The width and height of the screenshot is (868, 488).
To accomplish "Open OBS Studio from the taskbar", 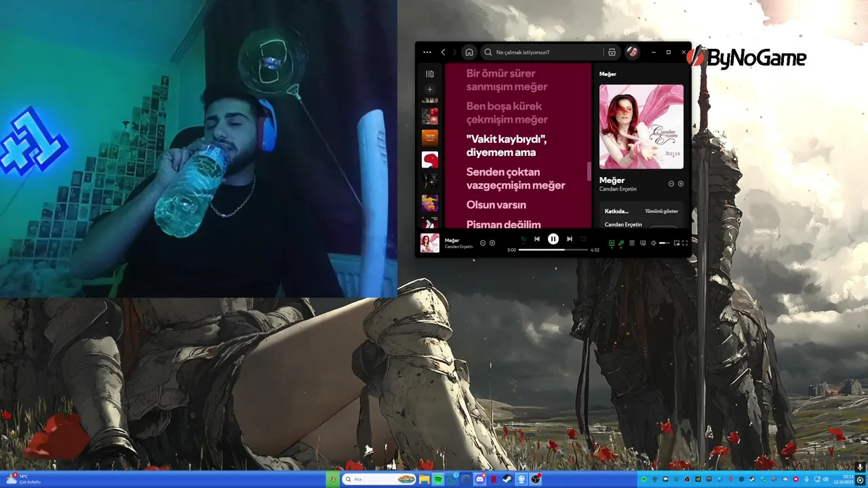I will tap(536, 479).
